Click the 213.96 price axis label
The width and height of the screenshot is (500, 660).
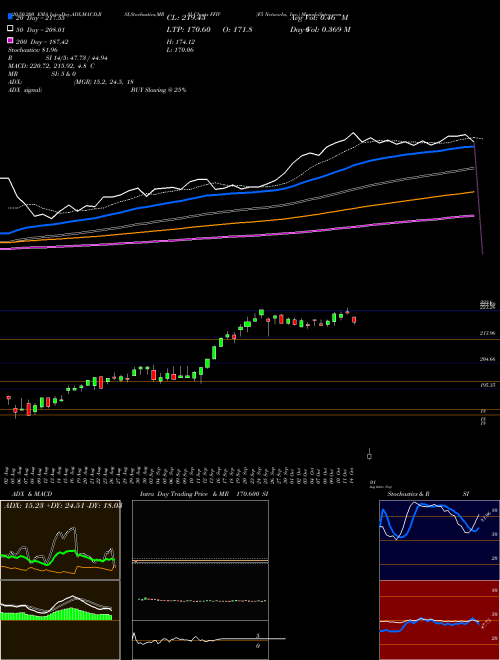point(487,333)
